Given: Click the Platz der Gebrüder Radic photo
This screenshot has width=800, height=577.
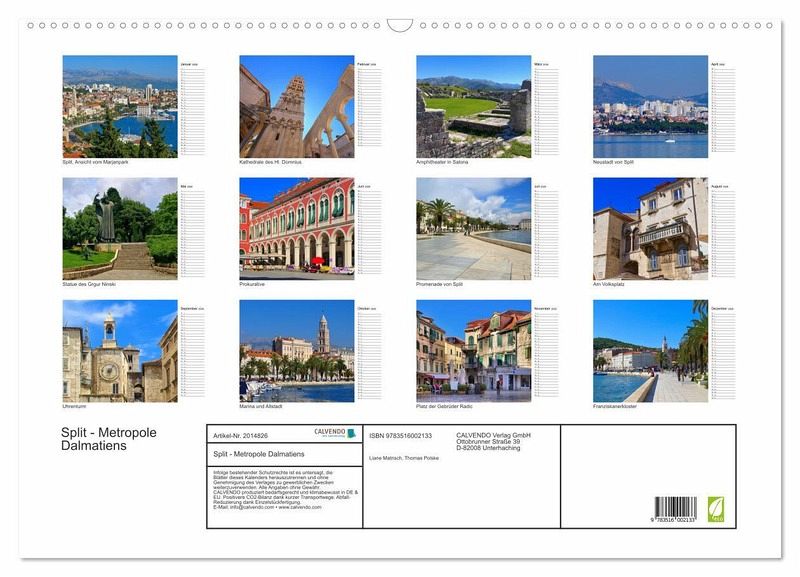Looking at the screenshot, I should [473, 351].
